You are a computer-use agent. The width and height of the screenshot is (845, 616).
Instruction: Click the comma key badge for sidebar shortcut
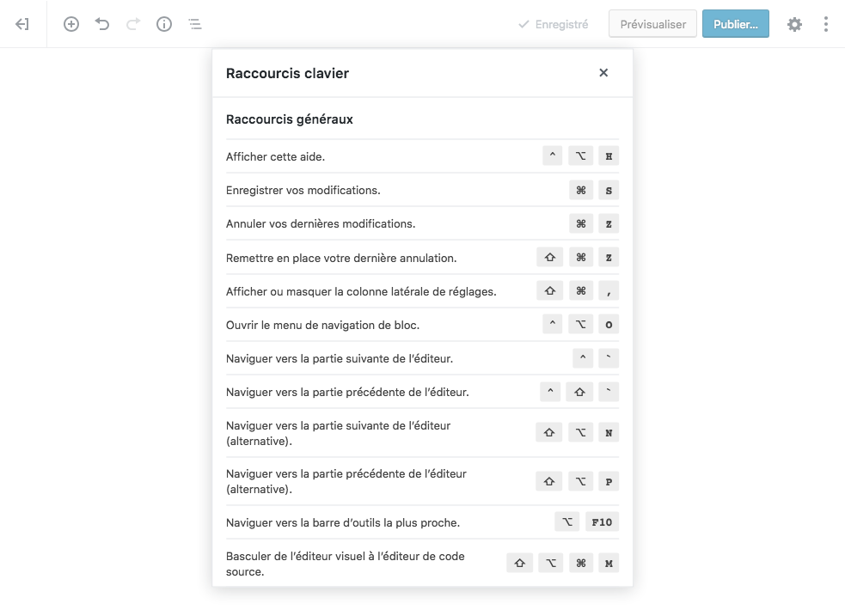coord(609,290)
